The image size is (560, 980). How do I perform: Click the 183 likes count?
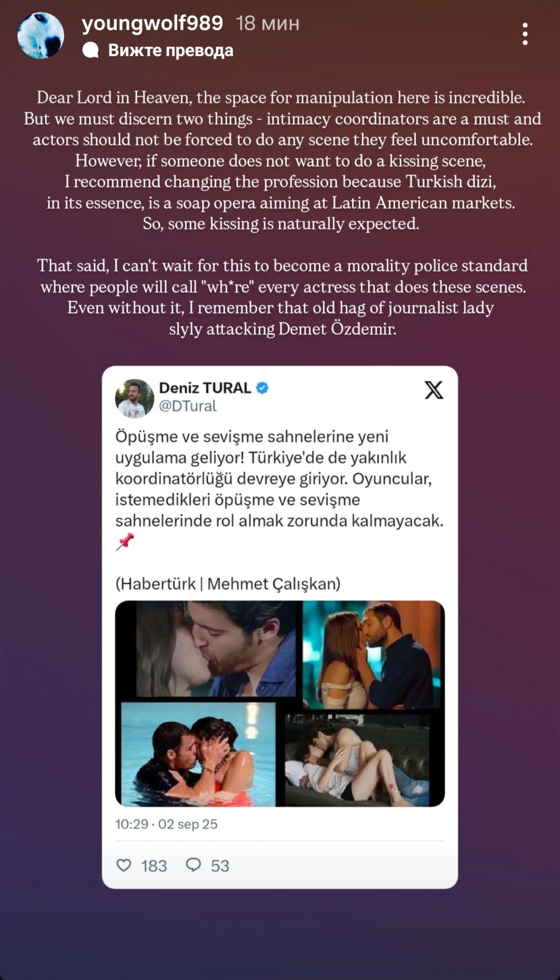click(154, 866)
